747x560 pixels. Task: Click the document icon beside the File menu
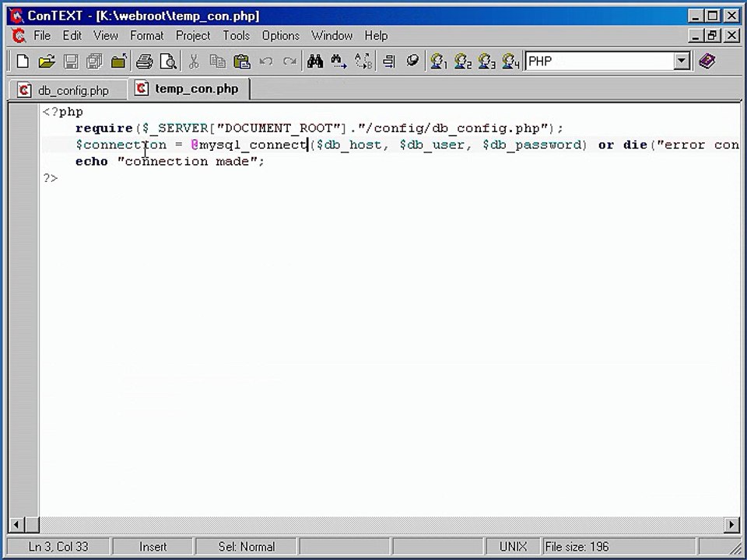click(x=19, y=36)
